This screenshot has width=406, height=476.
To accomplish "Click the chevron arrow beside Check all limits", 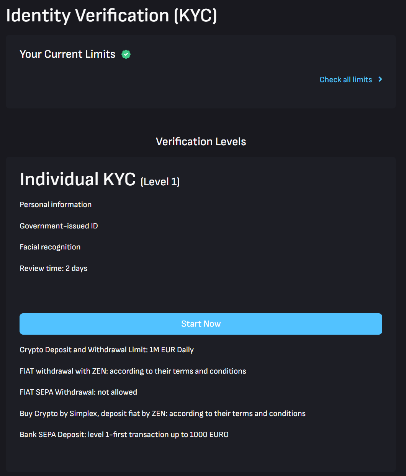I will coord(380,79).
